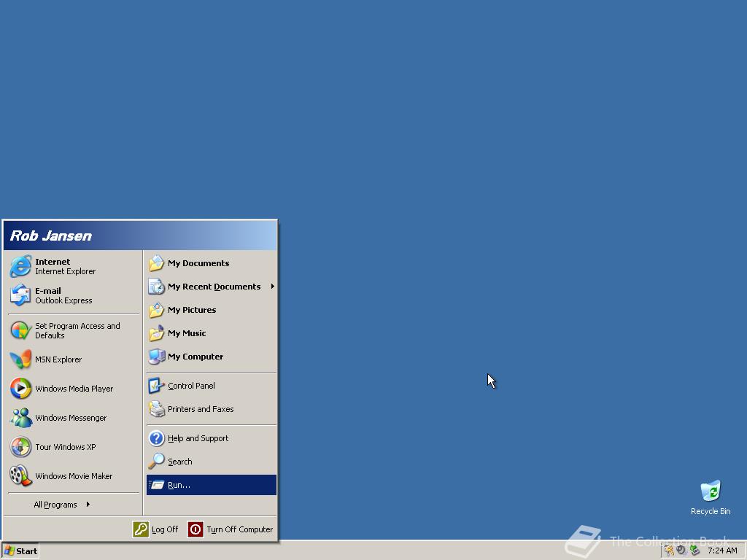Select the highlighted Run... menu item
The image size is (747, 560).
click(212, 485)
